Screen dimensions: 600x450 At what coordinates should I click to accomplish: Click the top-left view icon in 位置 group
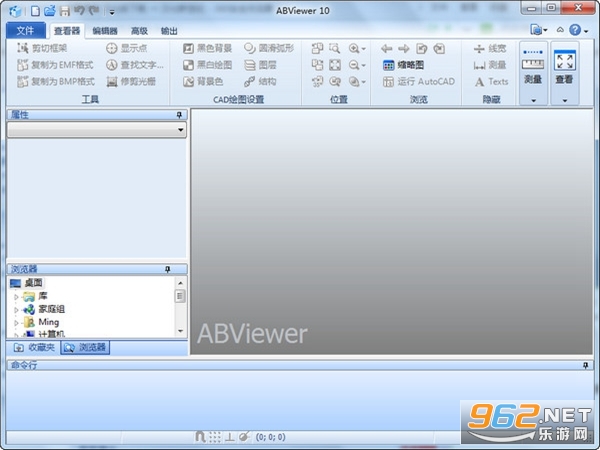(x=317, y=48)
